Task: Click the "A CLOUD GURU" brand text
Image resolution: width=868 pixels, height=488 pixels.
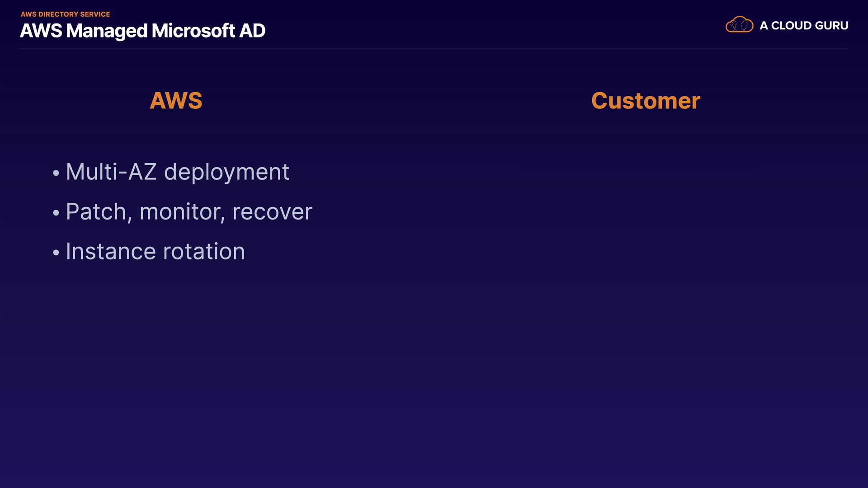Action: point(804,26)
